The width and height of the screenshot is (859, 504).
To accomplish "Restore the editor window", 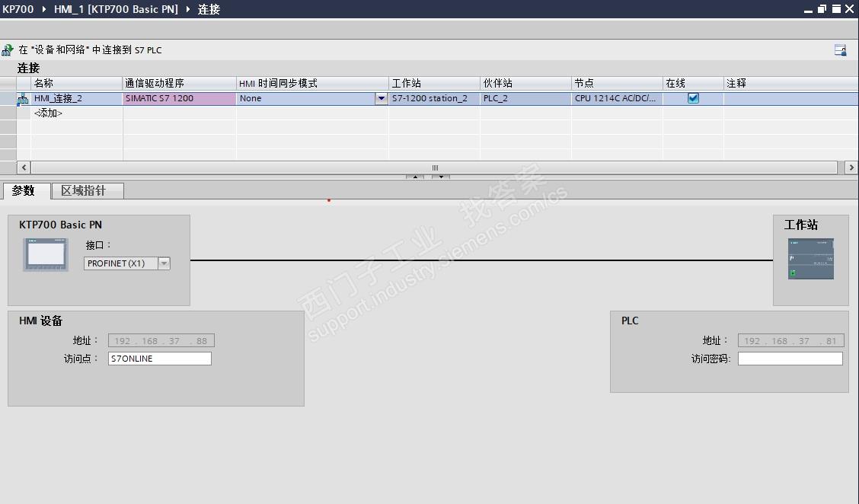I will 822,9.
